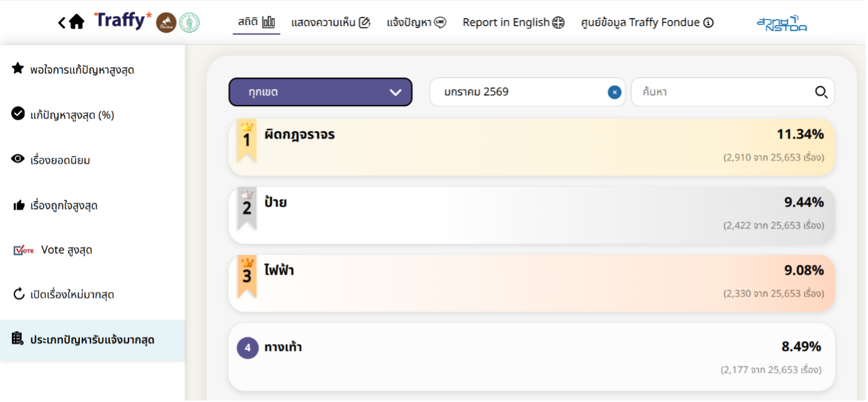The height and width of the screenshot is (402, 868).
Task: Open the ไฟฟ้า rank 3 card
Action: (x=531, y=283)
